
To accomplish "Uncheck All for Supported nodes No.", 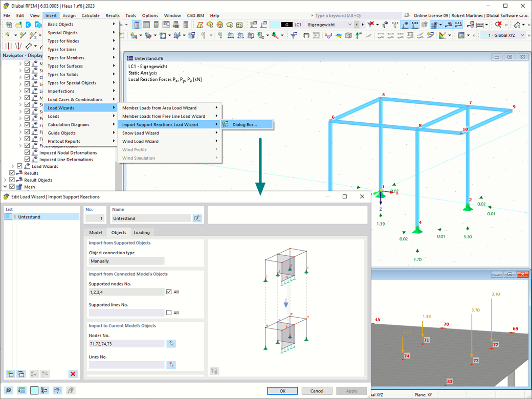I will click(x=169, y=292).
